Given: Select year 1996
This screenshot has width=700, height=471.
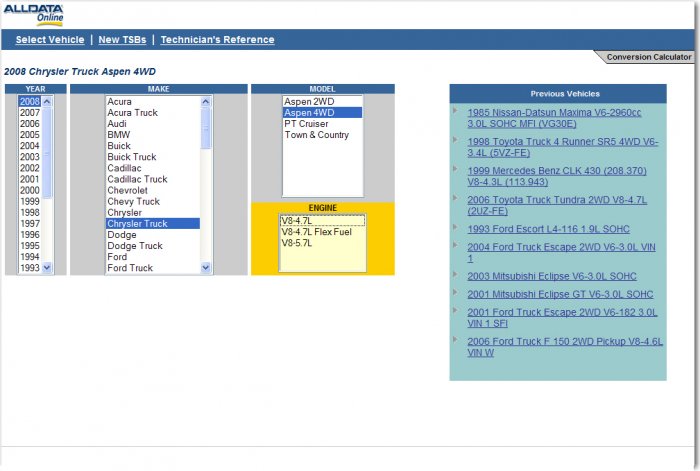Looking at the screenshot, I should click(29, 234).
